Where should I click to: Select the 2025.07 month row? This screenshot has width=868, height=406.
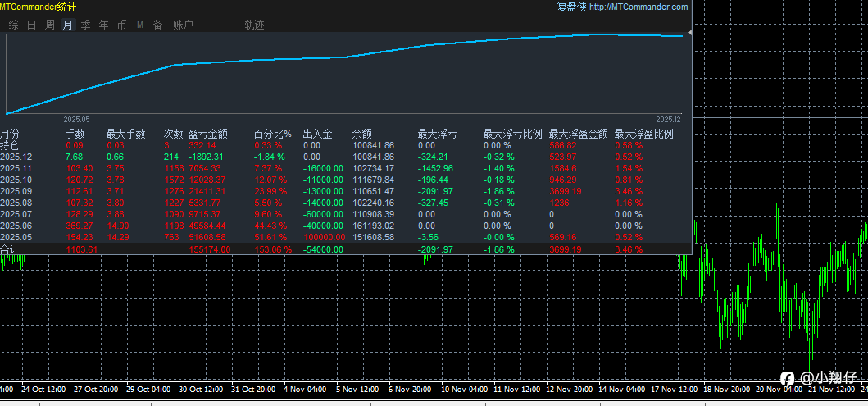click(x=346, y=214)
